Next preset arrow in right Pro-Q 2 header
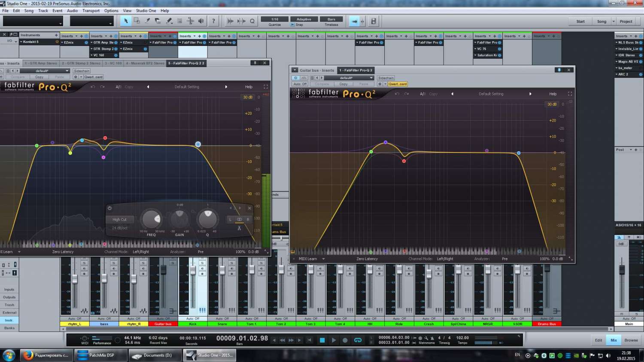The image size is (644, 362). [x=530, y=94]
